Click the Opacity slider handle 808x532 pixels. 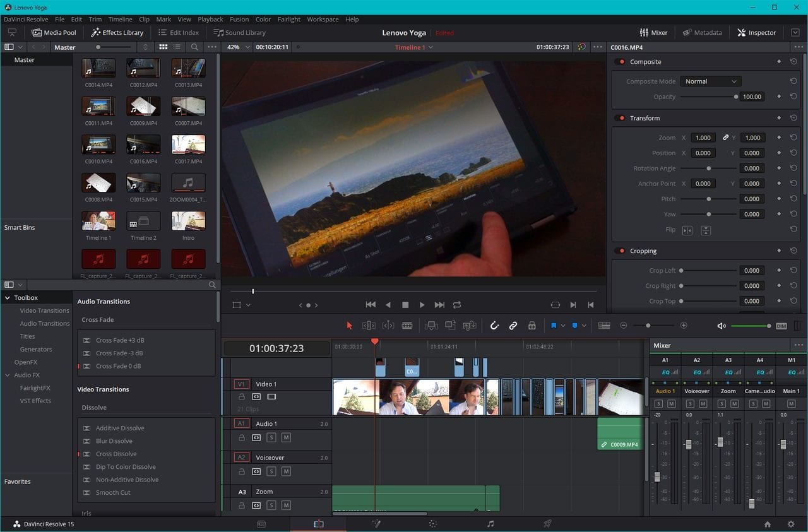736,97
